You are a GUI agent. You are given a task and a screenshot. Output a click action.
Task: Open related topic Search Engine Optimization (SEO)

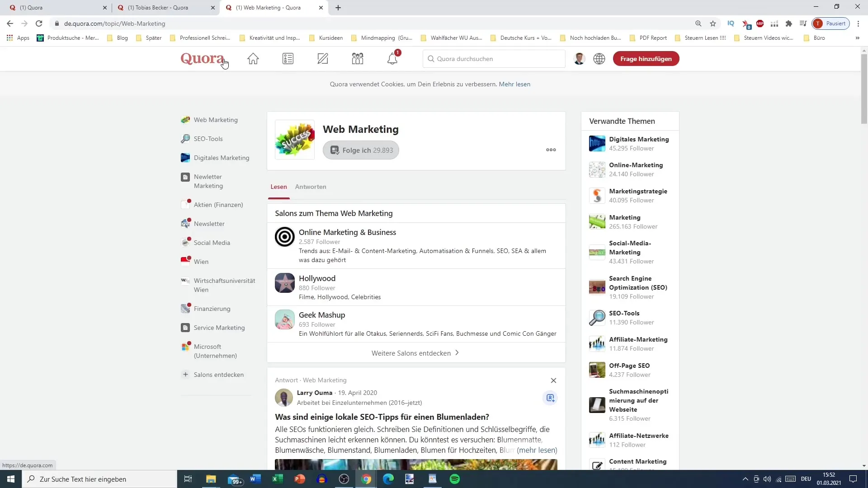[638, 283]
